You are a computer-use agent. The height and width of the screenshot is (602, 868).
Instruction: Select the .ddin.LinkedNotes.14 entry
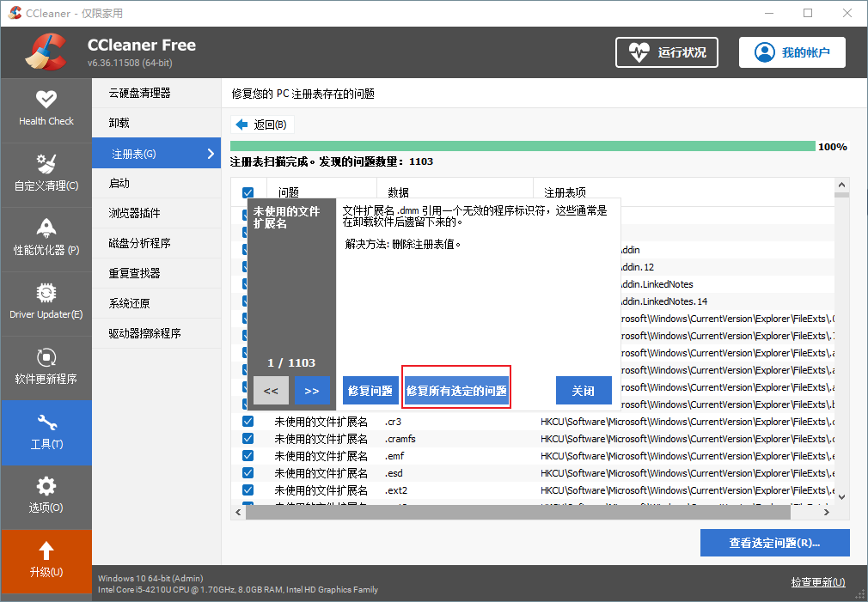tap(664, 301)
